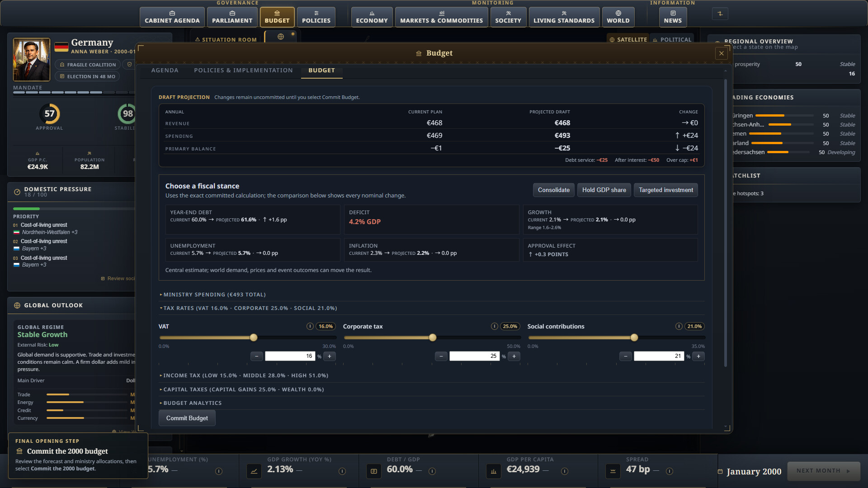Click the Debt/GDP indicator icon
This screenshot has width=868, height=488.
point(374,471)
